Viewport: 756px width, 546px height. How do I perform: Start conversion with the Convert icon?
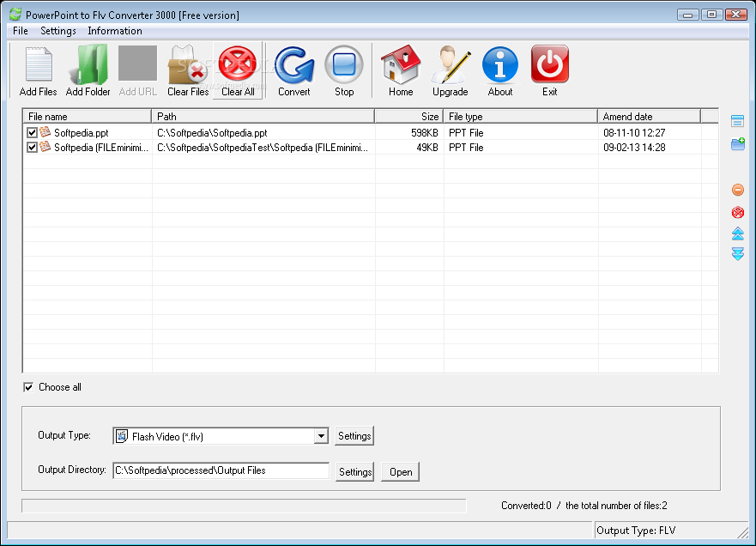(294, 64)
